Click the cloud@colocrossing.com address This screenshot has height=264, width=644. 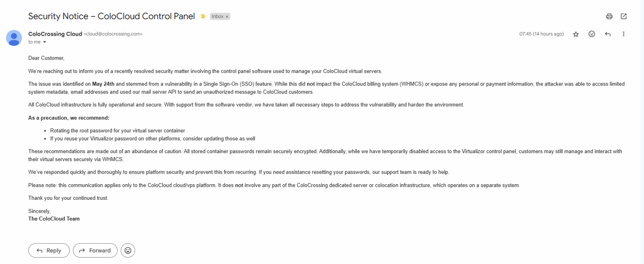(x=113, y=34)
